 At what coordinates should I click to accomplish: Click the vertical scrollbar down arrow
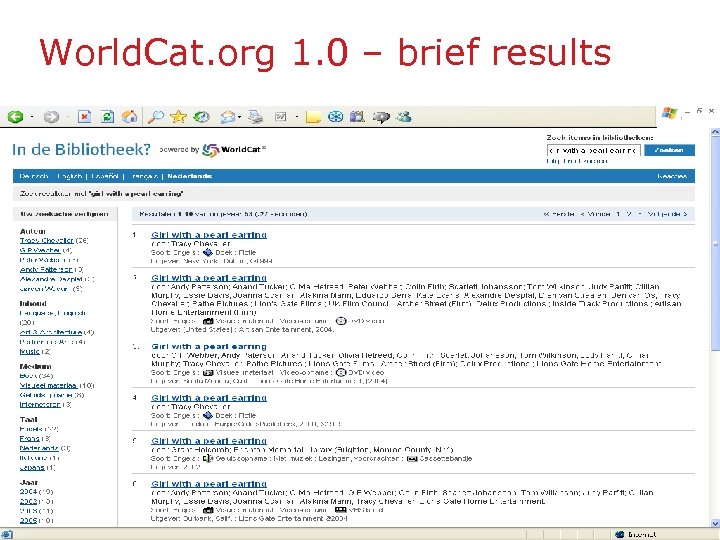[x=715, y=523]
